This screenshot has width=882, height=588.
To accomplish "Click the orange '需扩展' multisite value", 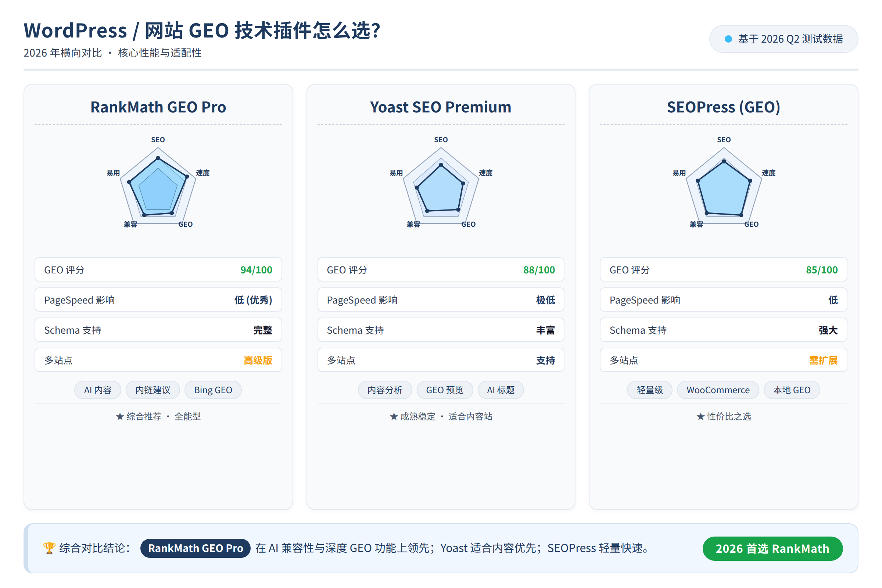I will (824, 361).
